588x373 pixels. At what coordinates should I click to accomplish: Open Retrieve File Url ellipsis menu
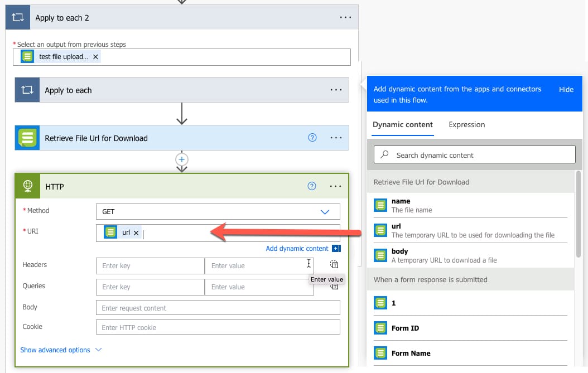336,138
